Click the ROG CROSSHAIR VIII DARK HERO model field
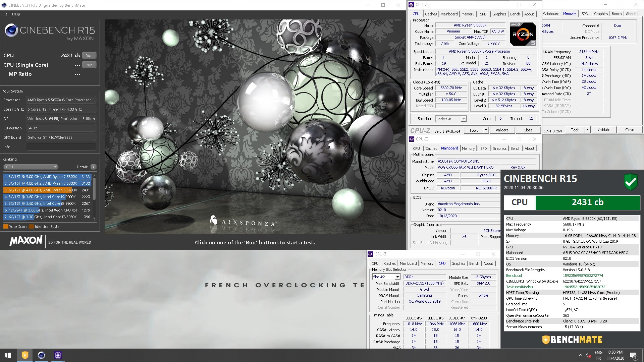 click(468, 167)
